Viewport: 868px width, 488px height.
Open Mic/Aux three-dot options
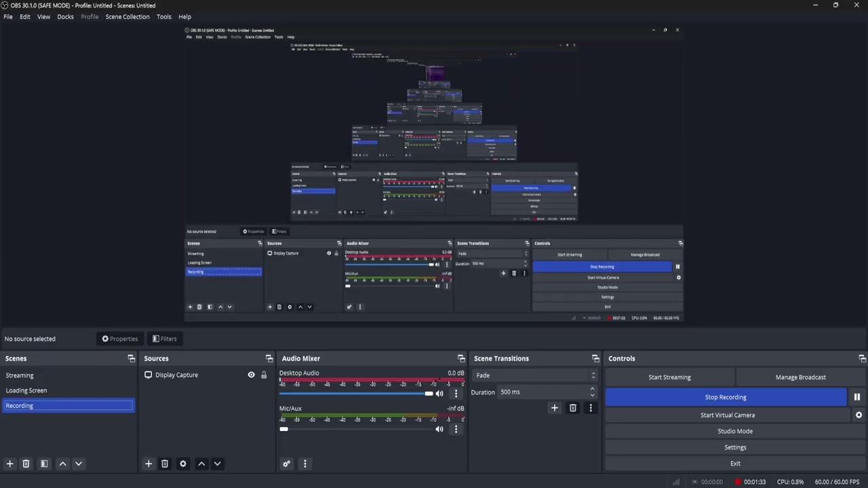pyautogui.click(x=456, y=428)
